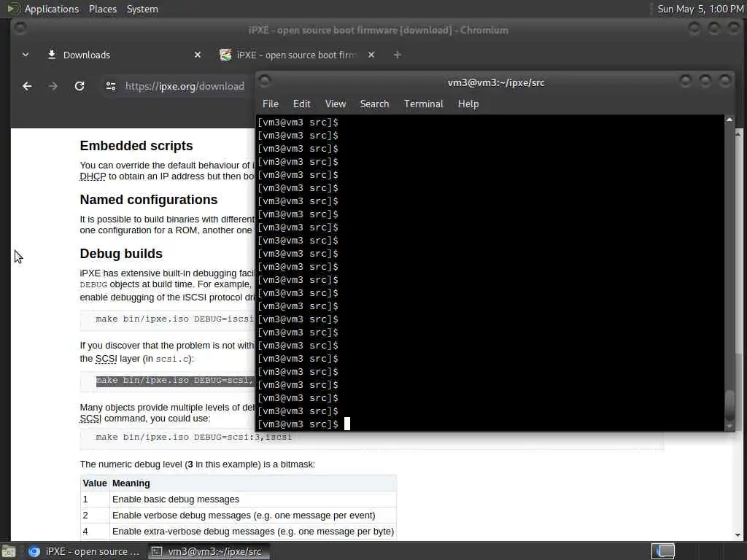Click 'Enable extra-verbose debug messages' cell

(x=253, y=532)
